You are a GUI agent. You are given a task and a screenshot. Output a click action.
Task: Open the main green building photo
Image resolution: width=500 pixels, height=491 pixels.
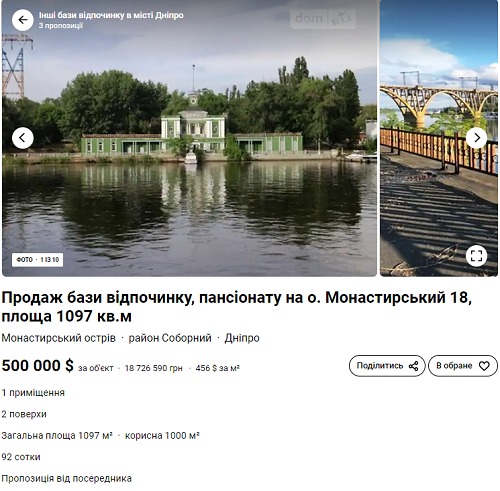click(x=189, y=138)
